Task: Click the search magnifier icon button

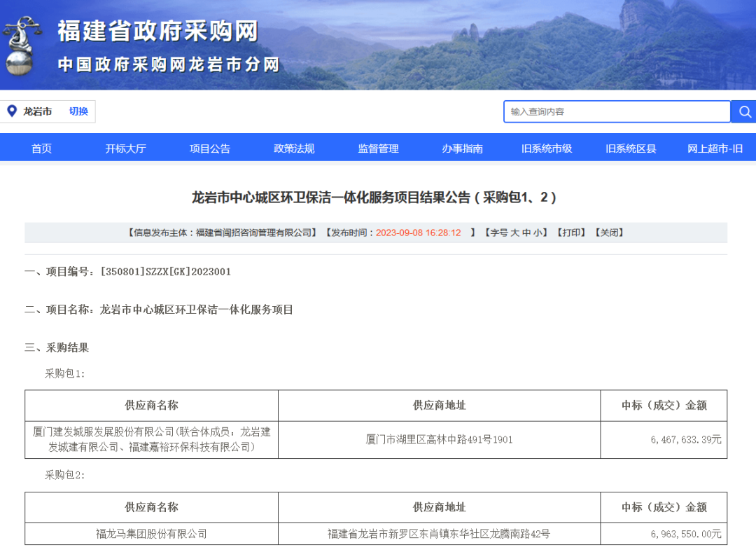Action: [x=743, y=112]
